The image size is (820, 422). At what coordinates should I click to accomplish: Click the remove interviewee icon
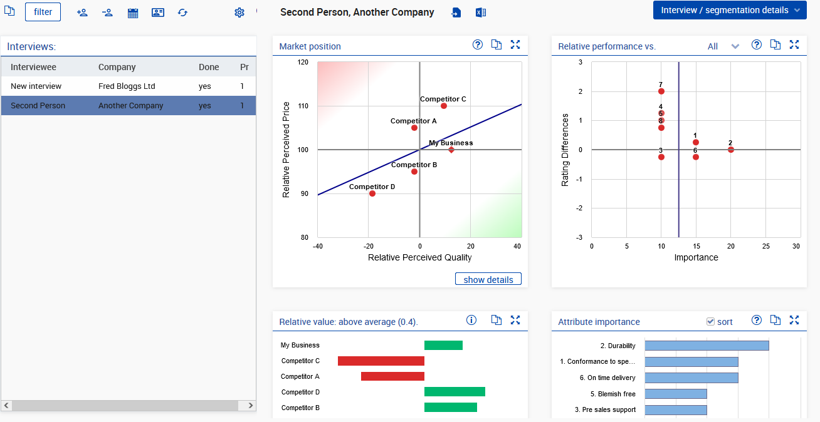[x=107, y=13]
